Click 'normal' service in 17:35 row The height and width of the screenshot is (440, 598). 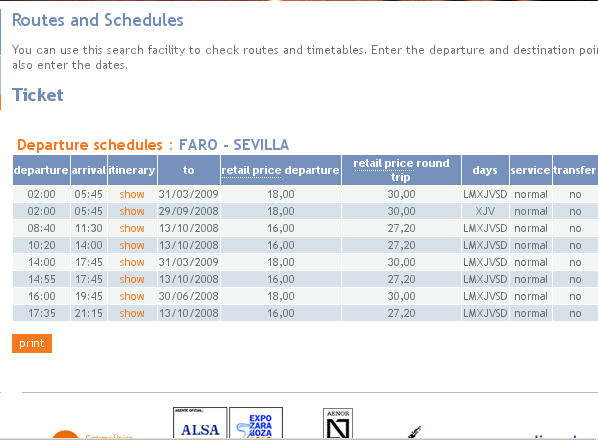point(530,313)
